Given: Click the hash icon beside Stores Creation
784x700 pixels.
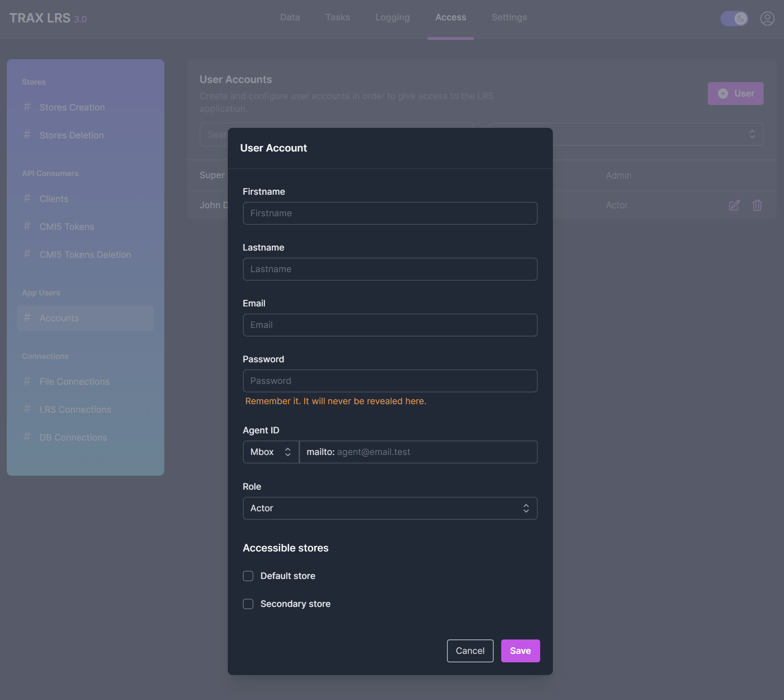Looking at the screenshot, I should (27, 107).
